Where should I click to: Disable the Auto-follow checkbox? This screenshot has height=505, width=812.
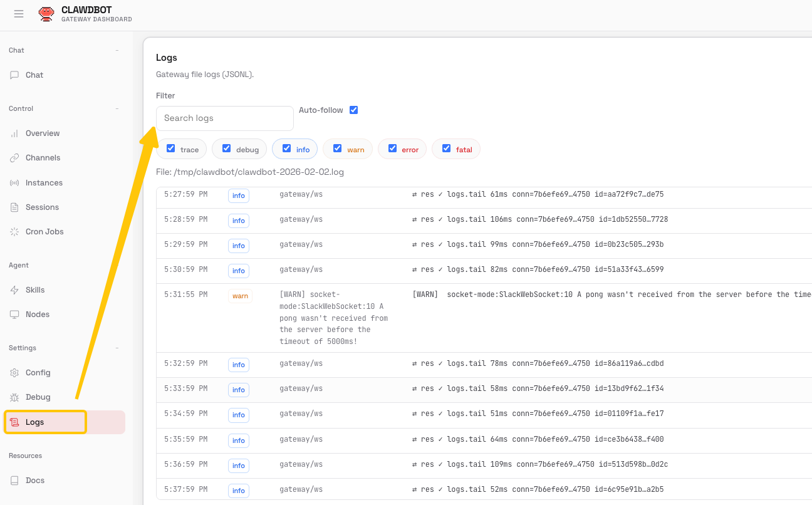pyautogui.click(x=353, y=110)
